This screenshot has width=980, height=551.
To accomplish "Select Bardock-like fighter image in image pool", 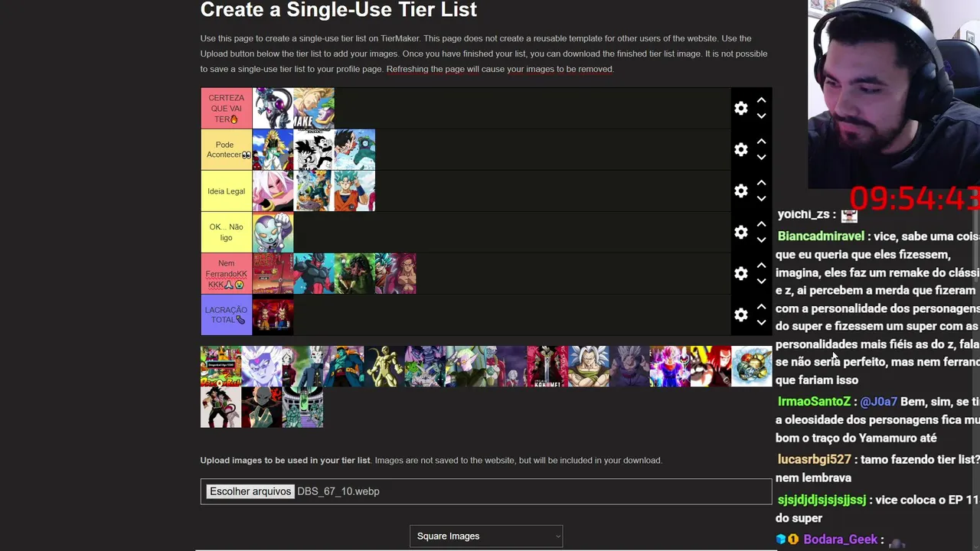I will [220, 407].
